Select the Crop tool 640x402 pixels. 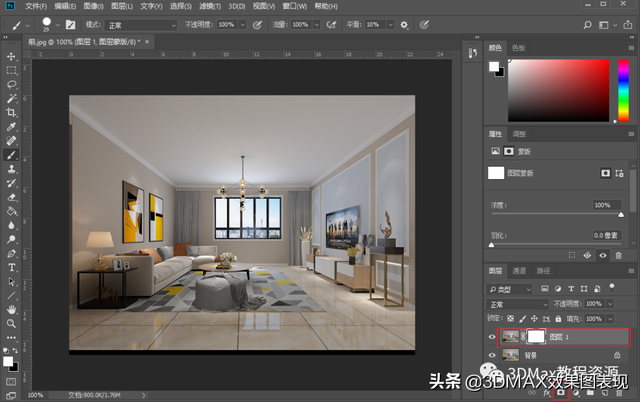click(11, 112)
